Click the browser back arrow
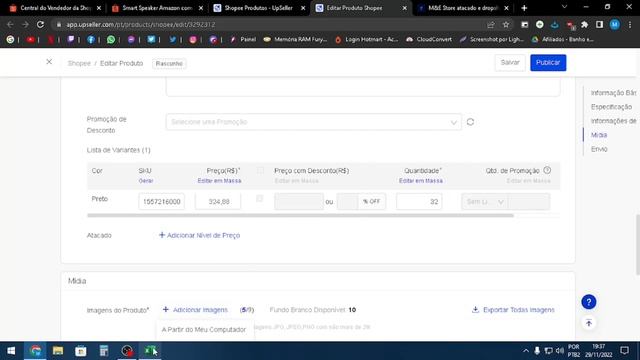 (x=10, y=24)
